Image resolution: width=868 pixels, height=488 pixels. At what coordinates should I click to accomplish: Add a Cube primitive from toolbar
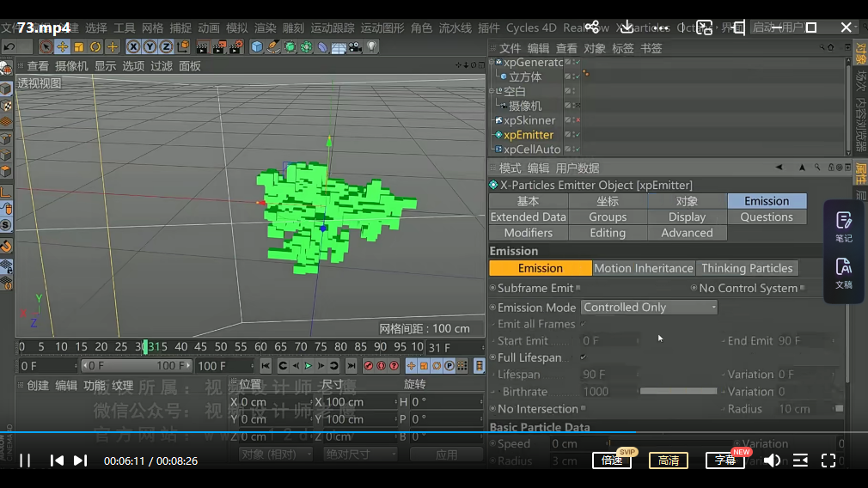coord(257,46)
